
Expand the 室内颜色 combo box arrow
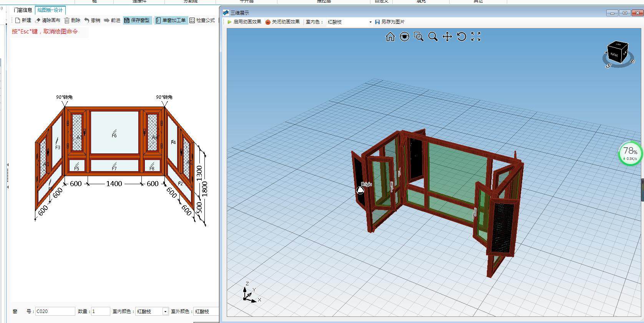click(165, 311)
